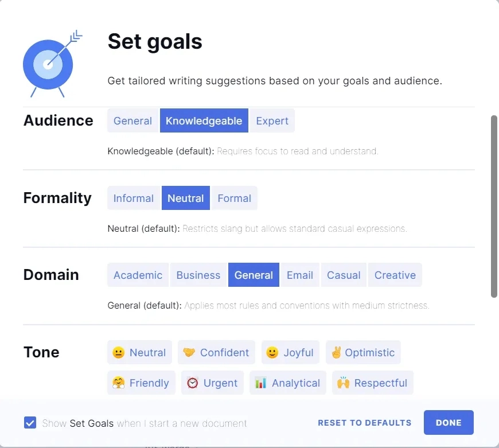Switch formality to Formal
The image size is (499, 448).
(x=235, y=198)
